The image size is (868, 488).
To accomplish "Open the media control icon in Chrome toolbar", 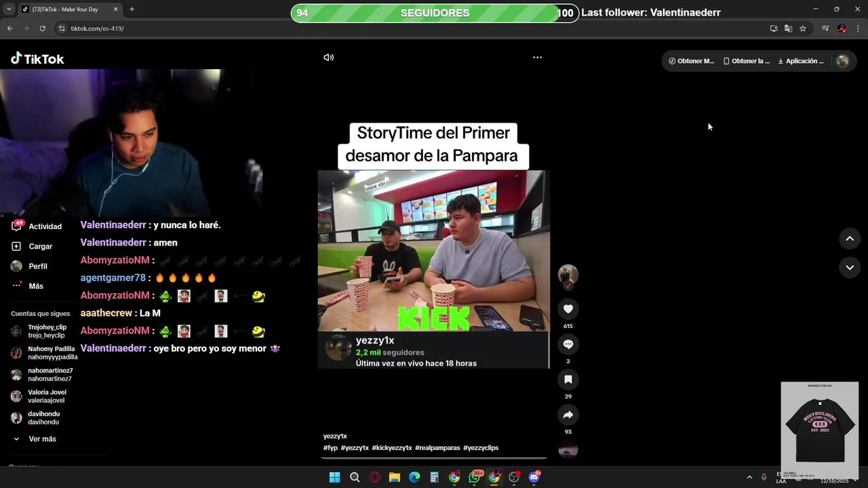I will 825,28.
